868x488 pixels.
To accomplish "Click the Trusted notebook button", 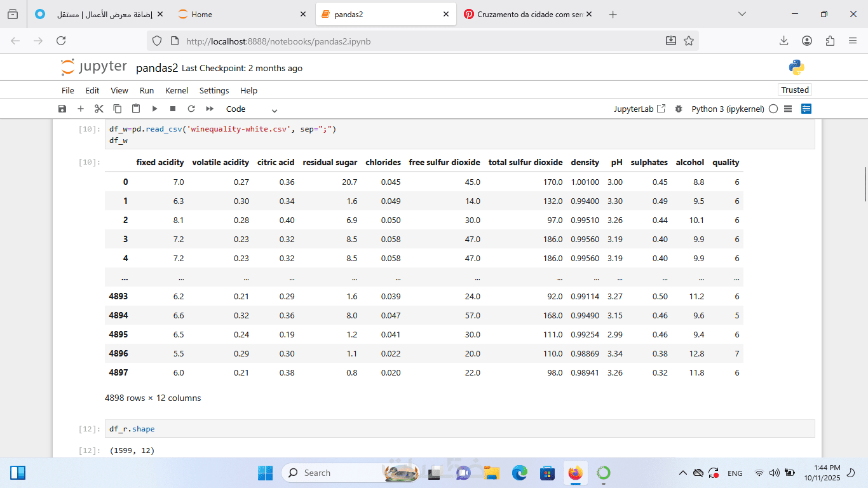I will [795, 90].
